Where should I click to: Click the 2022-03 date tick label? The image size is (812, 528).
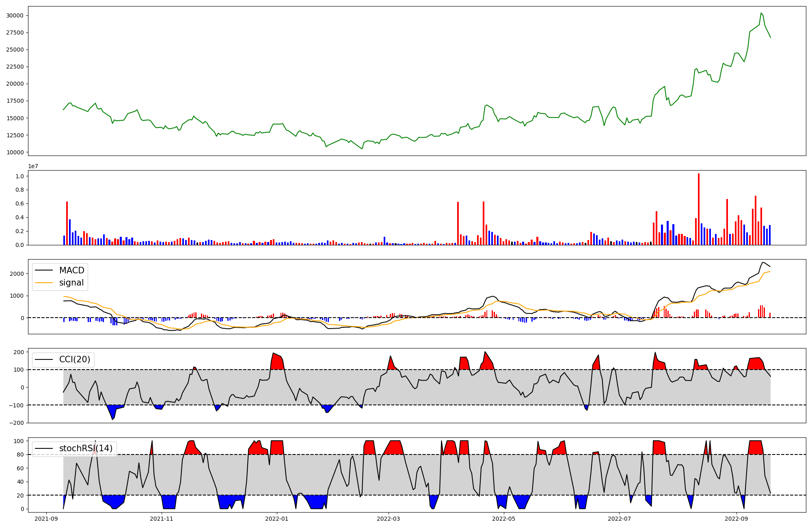(x=389, y=519)
